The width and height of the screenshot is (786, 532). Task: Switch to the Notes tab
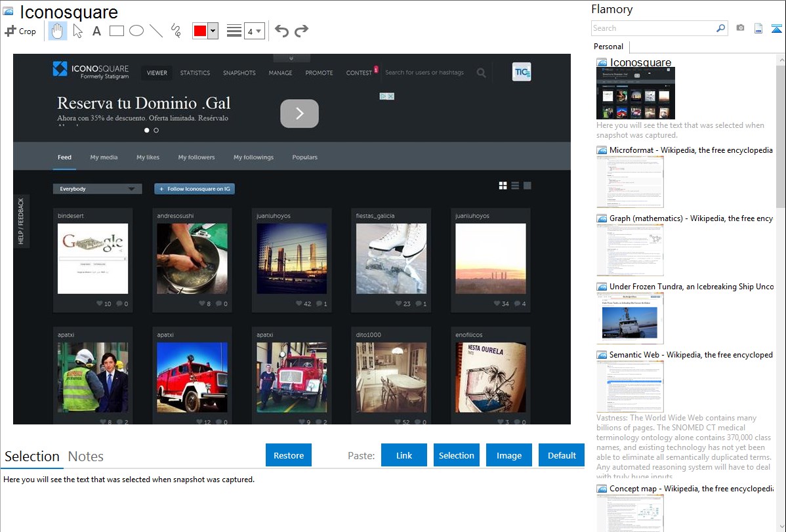click(x=86, y=457)
